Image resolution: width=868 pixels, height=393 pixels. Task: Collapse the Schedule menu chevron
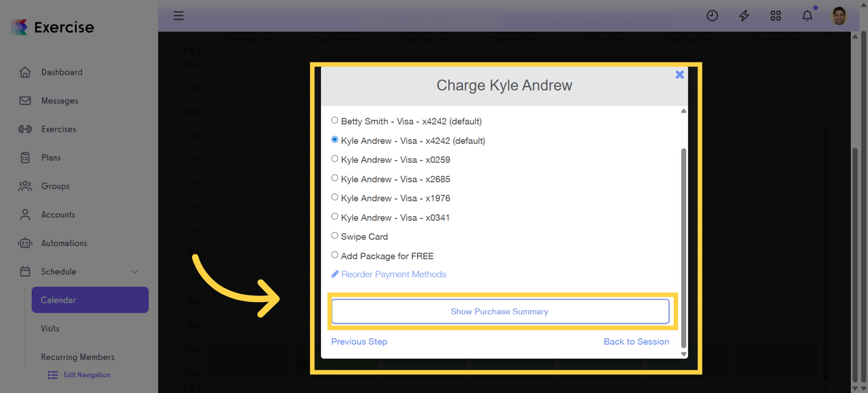pyautogui.click(x=135, y=272)
